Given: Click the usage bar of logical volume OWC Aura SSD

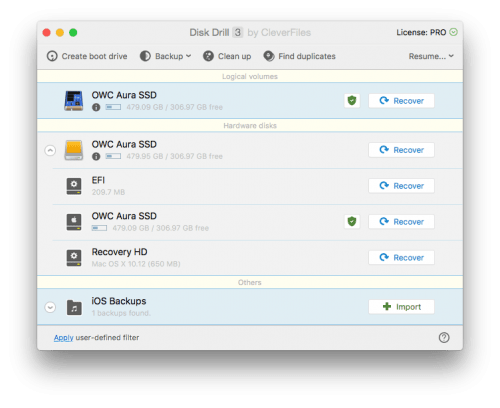Looking at the screenshot, I should pos(113,107).
